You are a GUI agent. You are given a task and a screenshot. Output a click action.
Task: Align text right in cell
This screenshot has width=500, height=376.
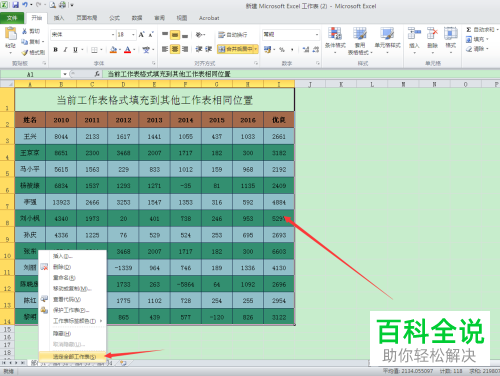185,49
